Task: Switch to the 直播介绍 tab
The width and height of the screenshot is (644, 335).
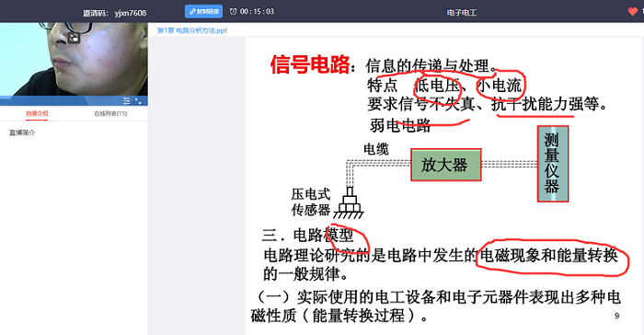Action: (37, 113)
